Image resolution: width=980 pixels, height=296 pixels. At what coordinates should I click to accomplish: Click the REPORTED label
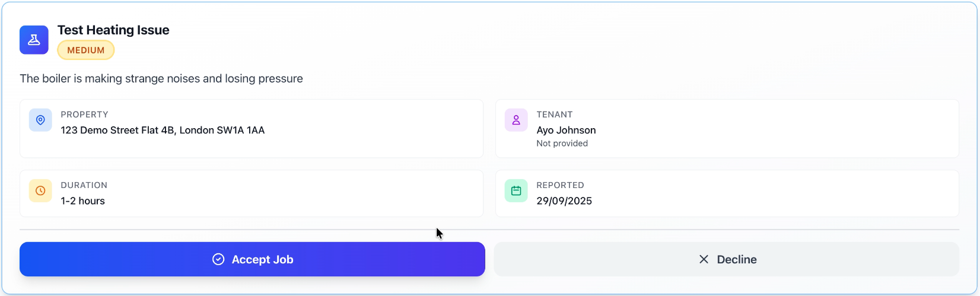coord(560,185)
